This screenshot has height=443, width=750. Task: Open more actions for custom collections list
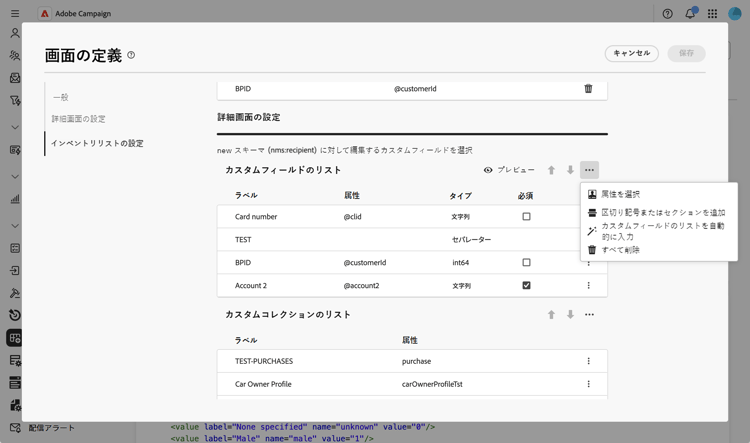coord(589,314)
